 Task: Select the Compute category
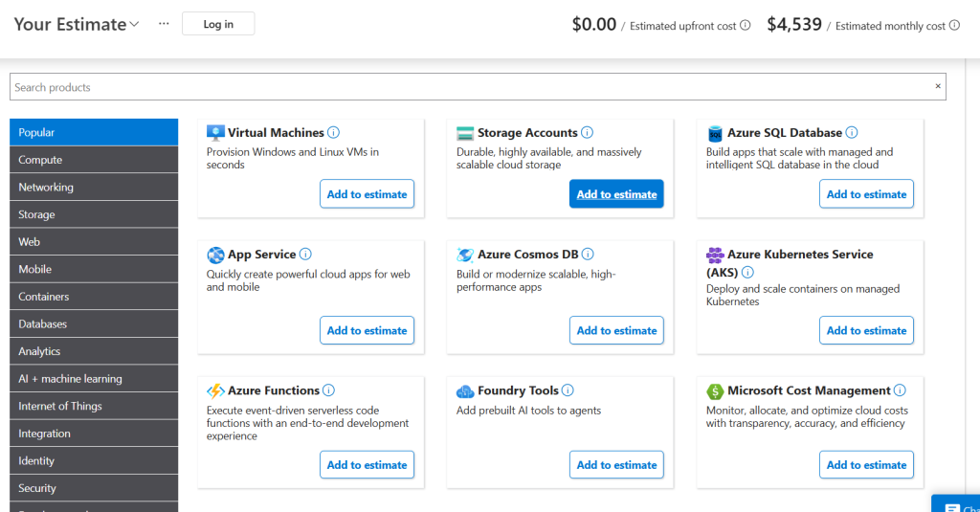click(x=94, y=160)
